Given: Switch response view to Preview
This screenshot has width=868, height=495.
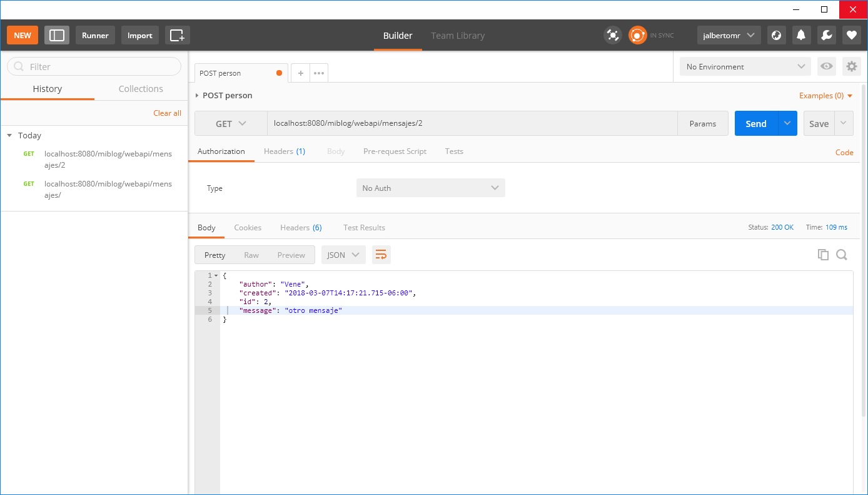Looking at the screenshot, I should pyautogui.click(x=291, y=255).
